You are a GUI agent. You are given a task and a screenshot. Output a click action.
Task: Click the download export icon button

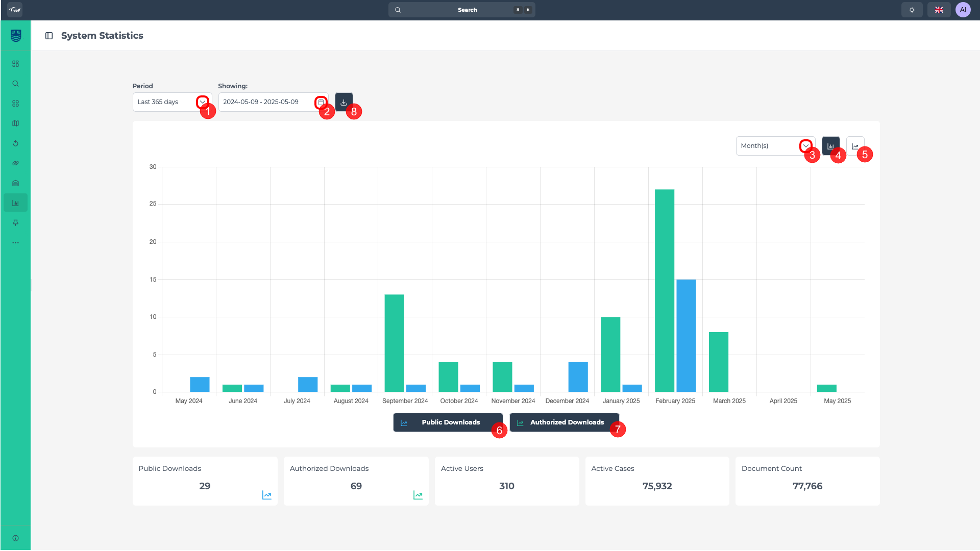(344, 102)
